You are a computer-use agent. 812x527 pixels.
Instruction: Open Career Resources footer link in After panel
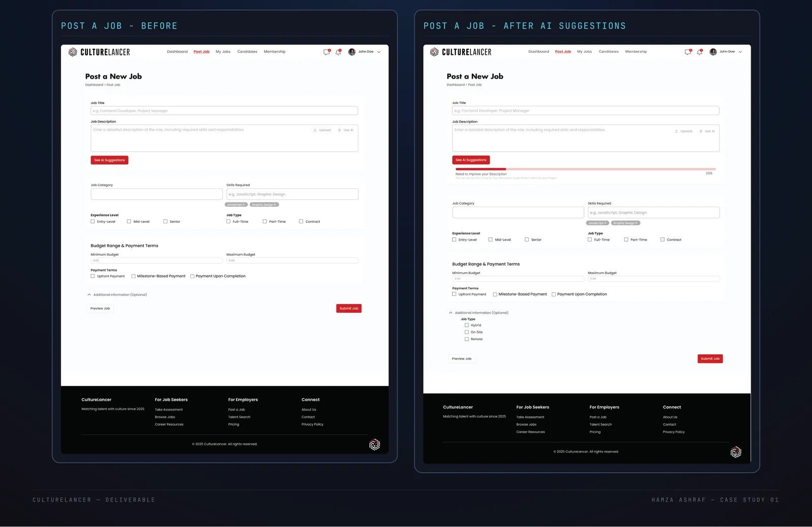(530, 432)
